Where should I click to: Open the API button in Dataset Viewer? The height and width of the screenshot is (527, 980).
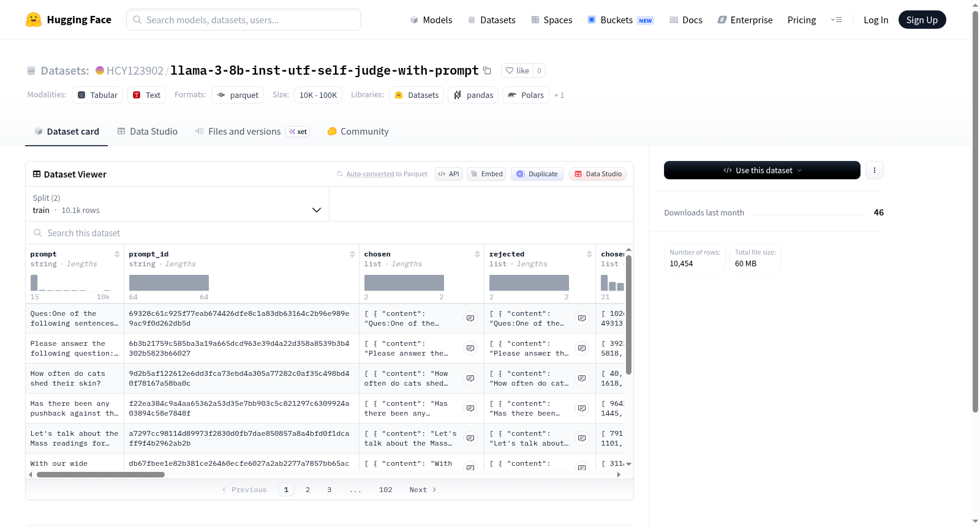(x=448, y=174)
